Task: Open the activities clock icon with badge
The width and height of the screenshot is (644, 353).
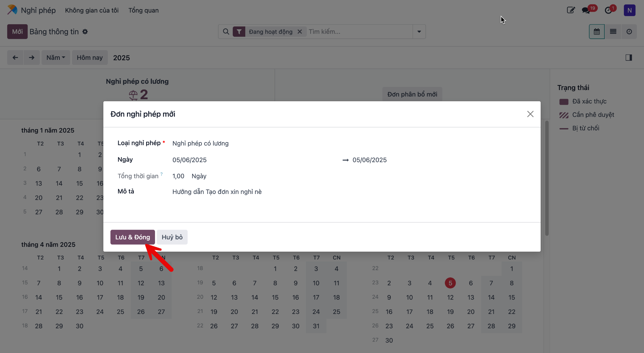Action: (609, 10)
